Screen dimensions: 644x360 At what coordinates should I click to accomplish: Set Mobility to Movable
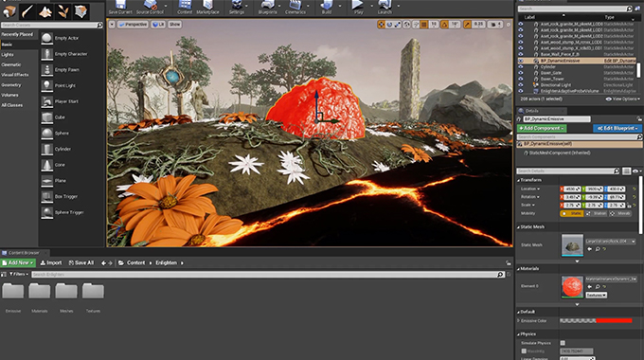(x=620, y=213)
